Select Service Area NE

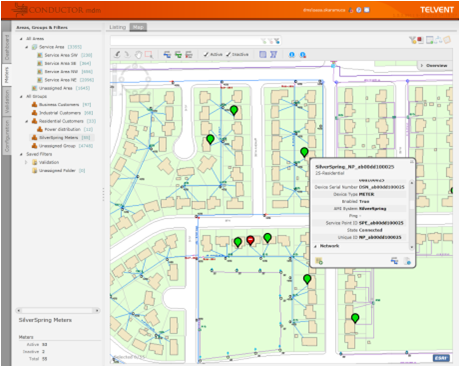[60, 80]
